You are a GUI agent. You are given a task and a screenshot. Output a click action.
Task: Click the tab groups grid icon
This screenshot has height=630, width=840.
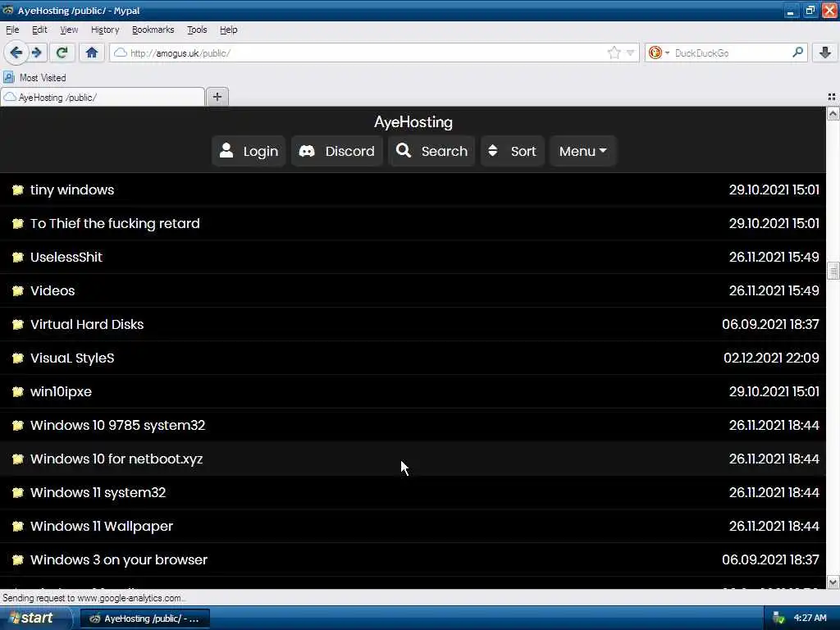tap(832, 97)
